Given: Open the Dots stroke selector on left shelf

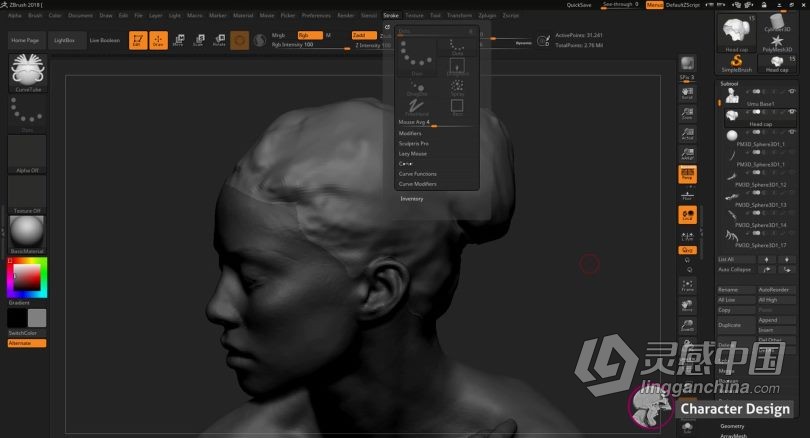Looking at the screenshot, I should pyautogui.click(x=27, y=114).
